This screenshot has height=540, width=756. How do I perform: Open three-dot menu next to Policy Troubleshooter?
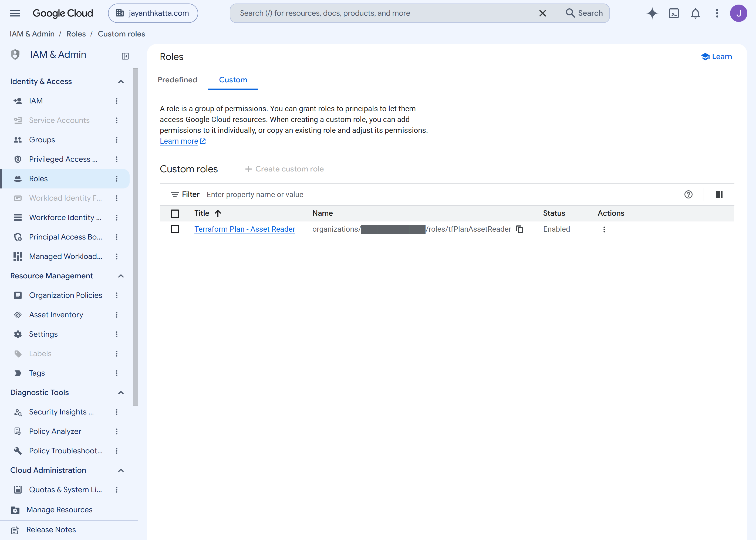click(116, 451)
